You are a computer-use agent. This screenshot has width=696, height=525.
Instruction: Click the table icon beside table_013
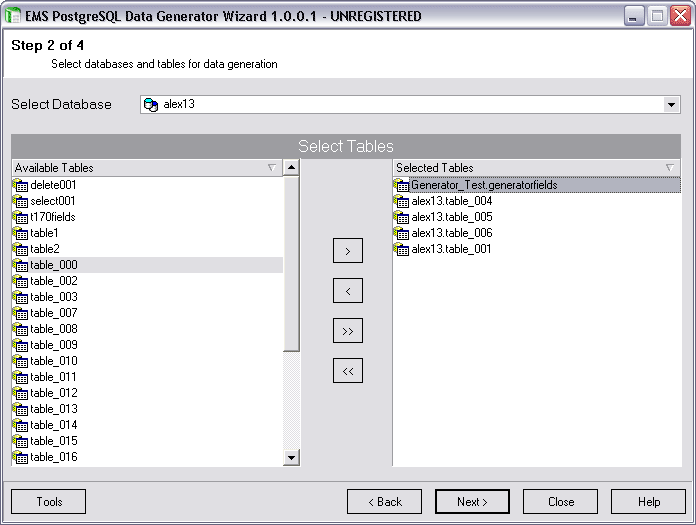pos(20,409)
